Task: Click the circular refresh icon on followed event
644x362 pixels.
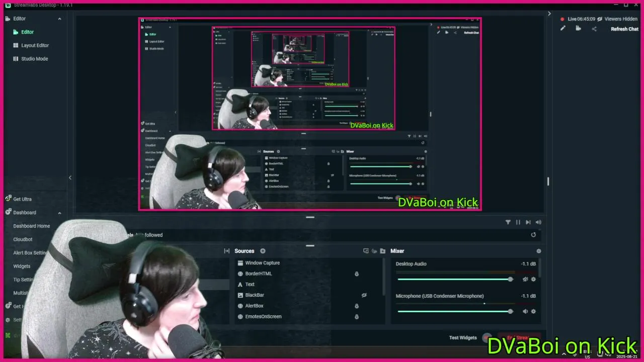Action: 533,235
